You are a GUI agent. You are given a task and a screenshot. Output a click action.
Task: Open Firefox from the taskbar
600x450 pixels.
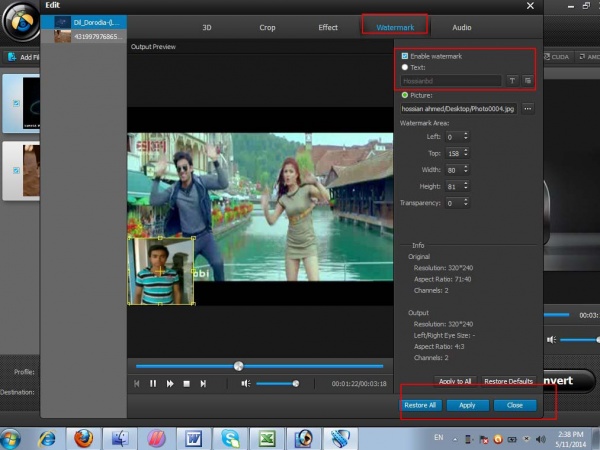click(x=84, y=438)
